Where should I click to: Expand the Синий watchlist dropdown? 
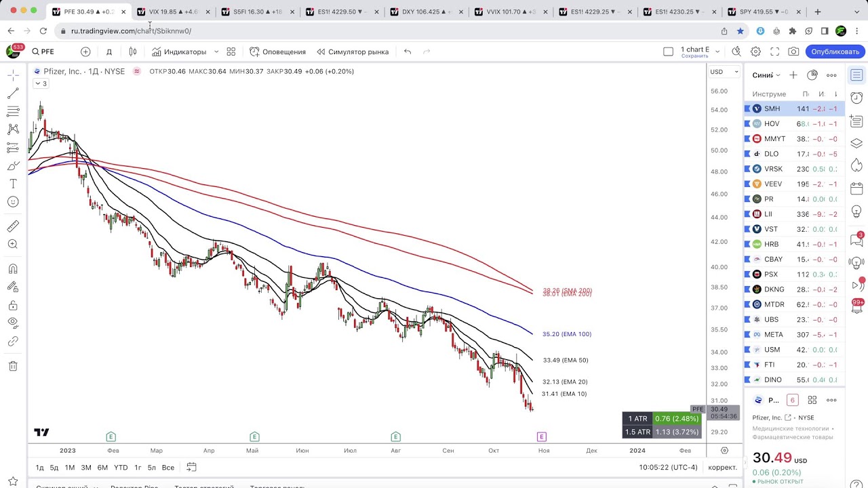(x=766, y=75)
